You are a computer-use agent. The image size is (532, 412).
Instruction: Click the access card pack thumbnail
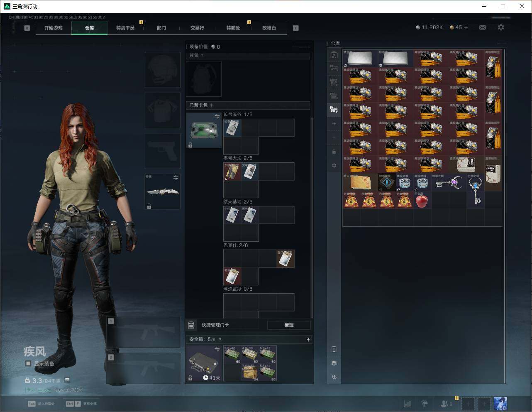(x=204, y=130)
